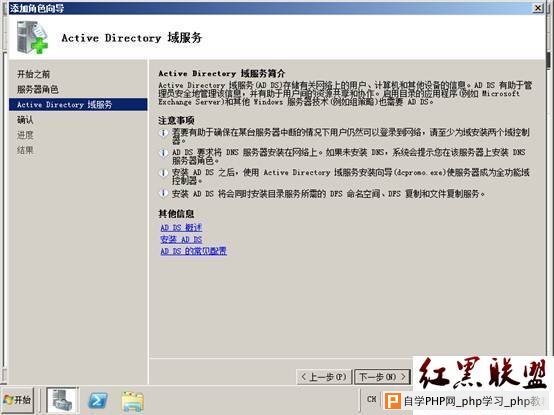Select 进度 step in the sidebar
554x415 pixels.
[25, 135]
